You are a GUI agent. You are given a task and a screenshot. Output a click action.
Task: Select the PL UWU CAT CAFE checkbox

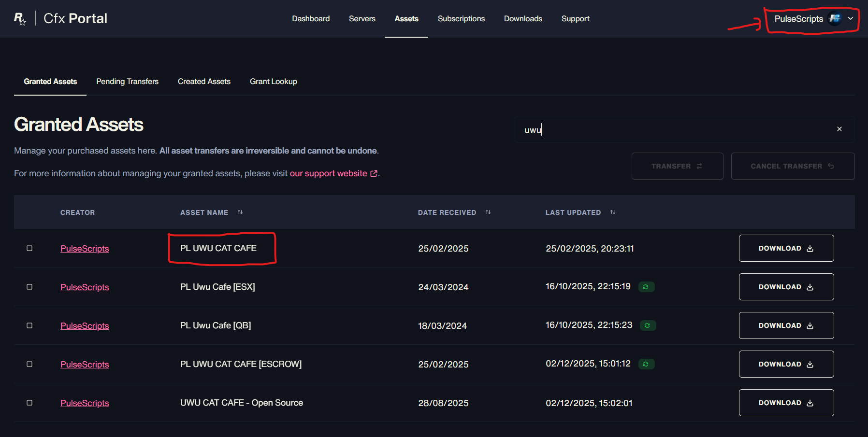click(29, 248)
